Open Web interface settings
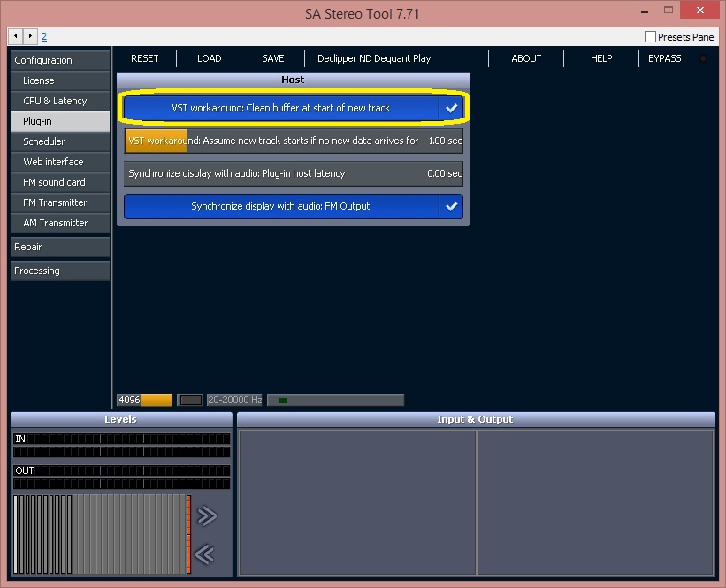 point(60,162)
